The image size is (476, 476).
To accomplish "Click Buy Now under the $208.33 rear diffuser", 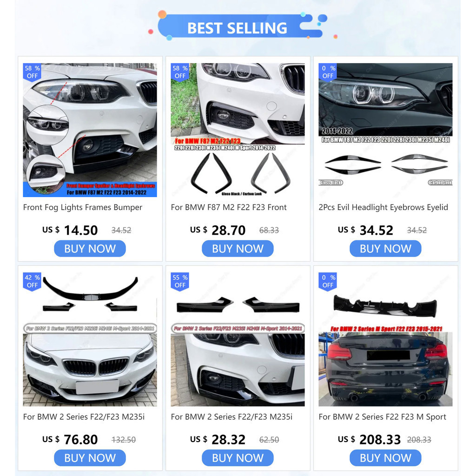I will click(x=385, y=458).
